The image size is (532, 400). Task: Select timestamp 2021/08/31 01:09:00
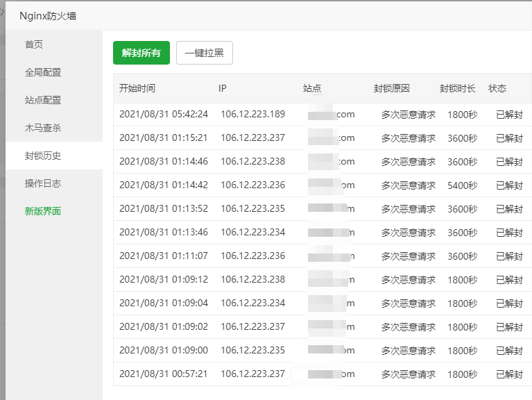(164, 350)
